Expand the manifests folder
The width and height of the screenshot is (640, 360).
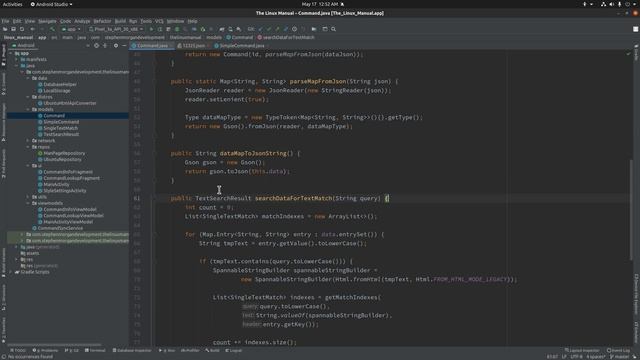coord(17,59)
